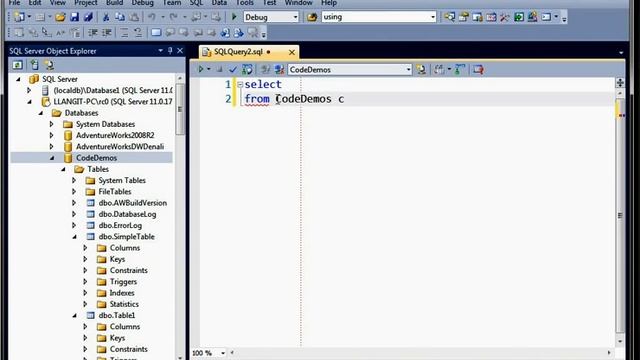Open the Debug configuration dropdown
The width and height of the screenshot is (640, 360).
pos(296,17)
